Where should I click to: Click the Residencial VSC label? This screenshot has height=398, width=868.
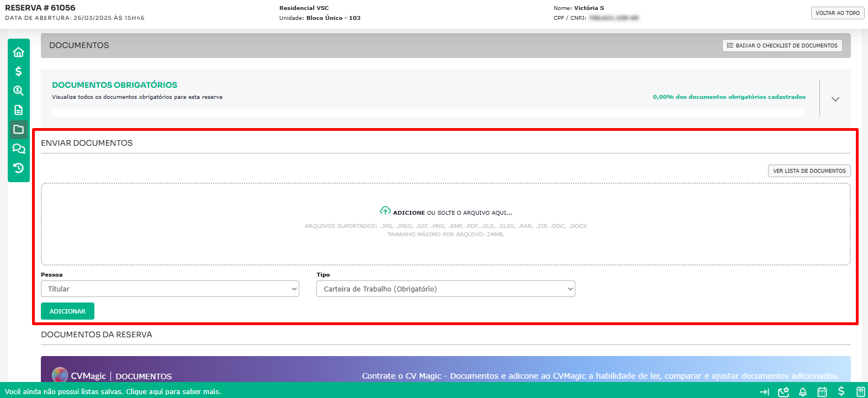[304, 8]
